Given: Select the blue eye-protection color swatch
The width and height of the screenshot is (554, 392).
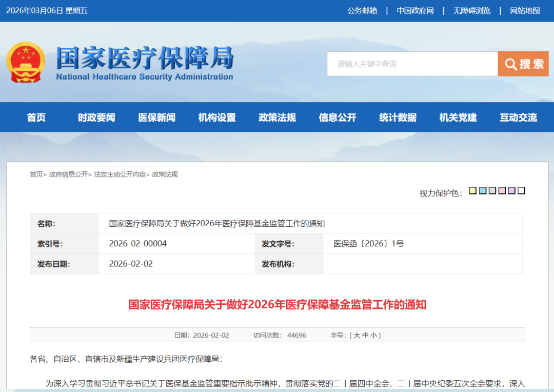Looking at the screenshot, I should (483, 190).
